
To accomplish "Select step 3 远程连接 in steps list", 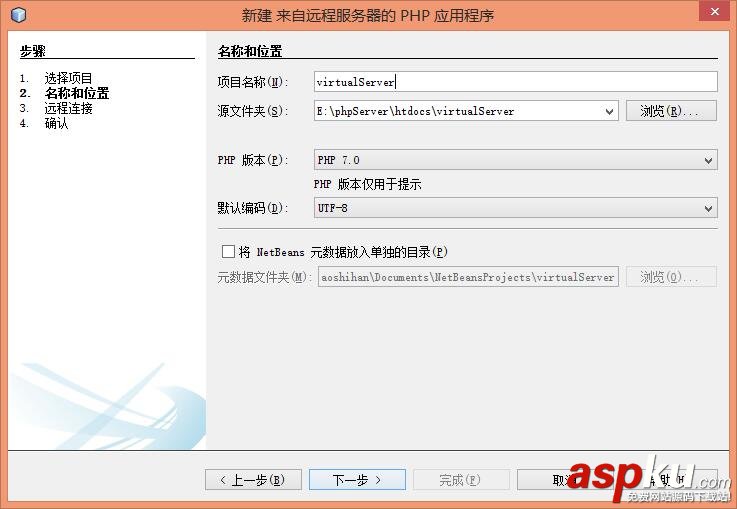I will click(x=68, y=108).
